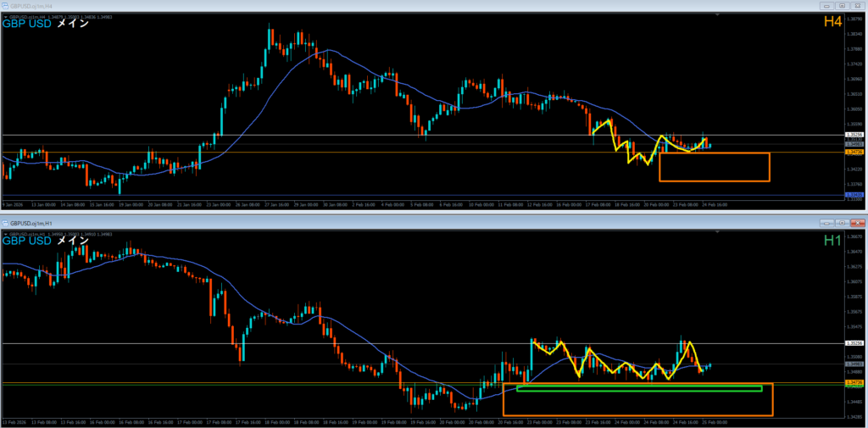Image resolution: width=868 pixels, height=428 pixels.
Task: Select the 1.35256 price label in the H1 chart
Action: pos(853,343)
